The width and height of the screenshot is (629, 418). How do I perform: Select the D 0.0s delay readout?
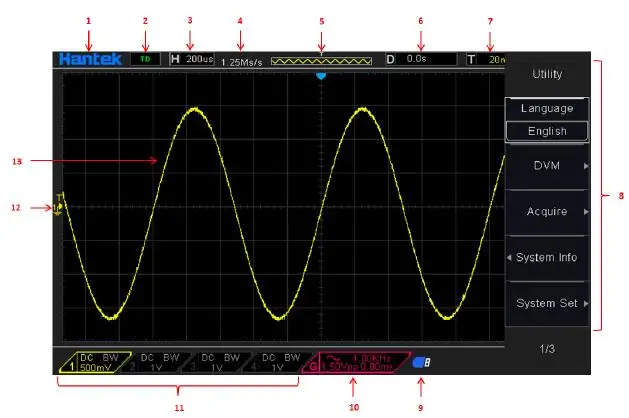[421, 59]
